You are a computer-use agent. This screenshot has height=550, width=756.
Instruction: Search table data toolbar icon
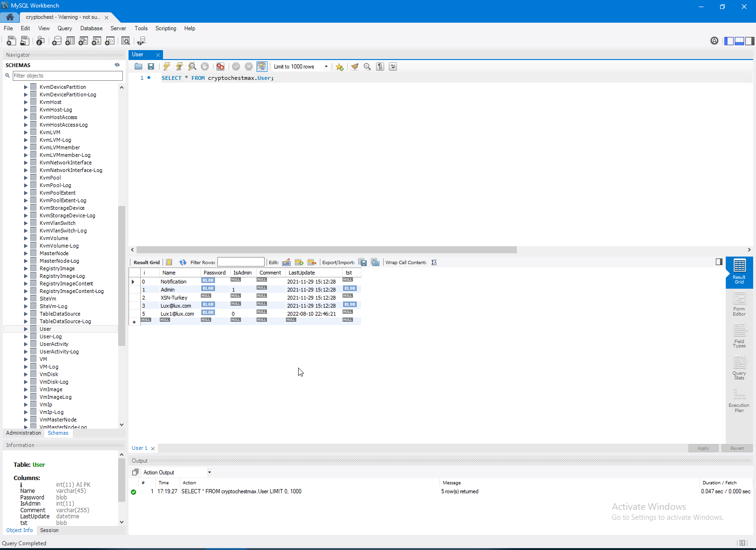pyautogui.click(x=126, y=41)
